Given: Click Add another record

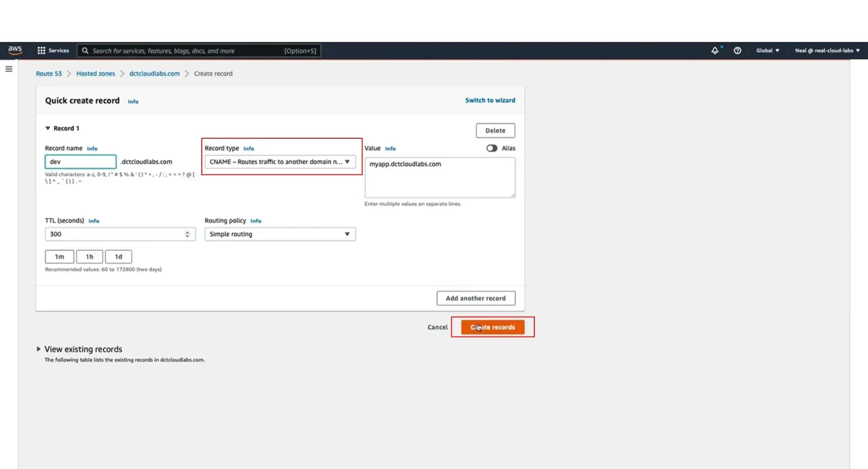Looking at the screenshot, I should [476, 298].
